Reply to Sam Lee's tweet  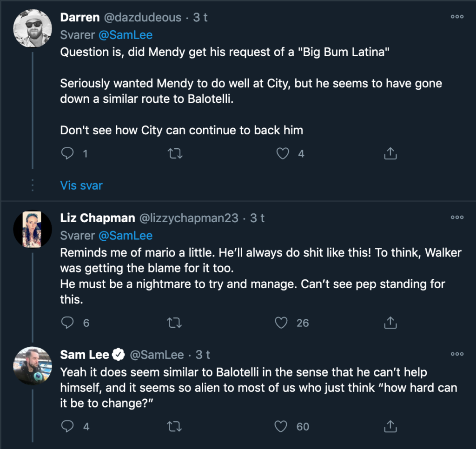(x=68, y=426)
